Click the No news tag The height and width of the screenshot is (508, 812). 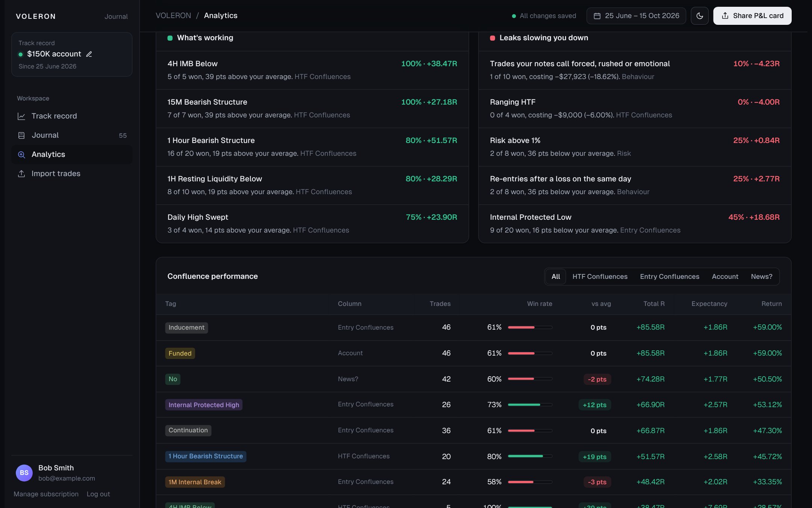pos(173,379)
